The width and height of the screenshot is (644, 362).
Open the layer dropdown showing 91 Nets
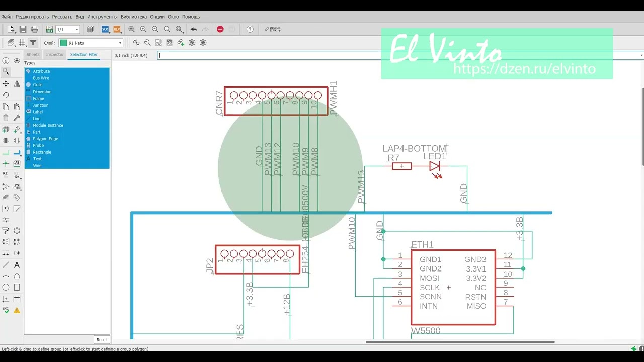click(x=91, y=43)
